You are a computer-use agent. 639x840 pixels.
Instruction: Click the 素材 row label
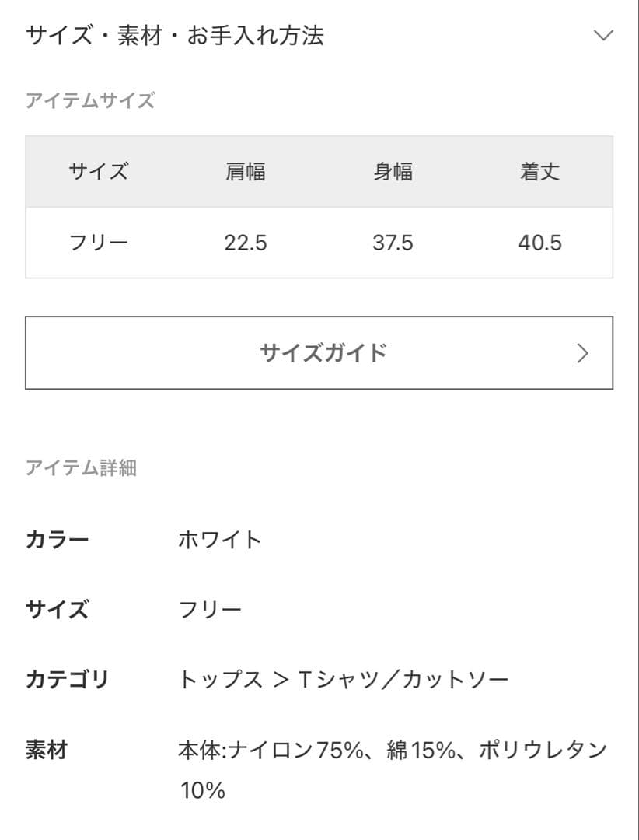pyautogui.click(x=47, y=751)
